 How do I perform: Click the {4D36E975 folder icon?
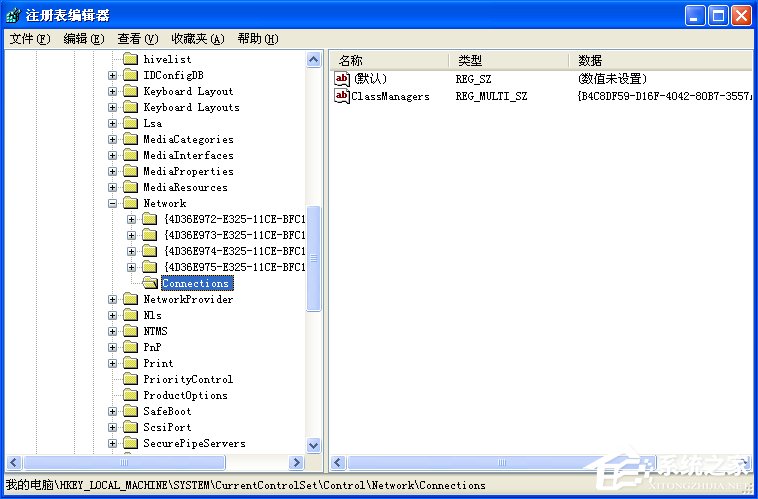[149, 267]
